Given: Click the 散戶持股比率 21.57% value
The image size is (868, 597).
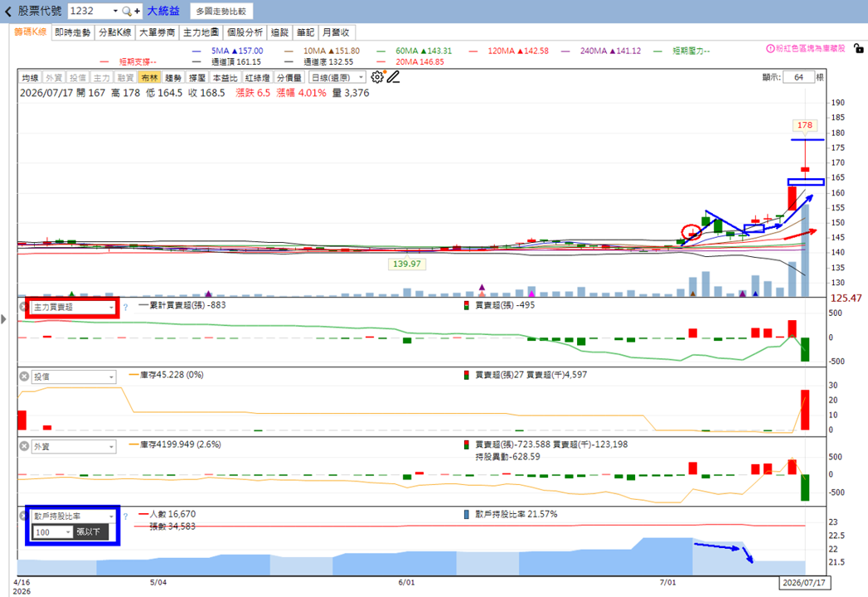Looking at the screenshot, I should click(516, 514).
